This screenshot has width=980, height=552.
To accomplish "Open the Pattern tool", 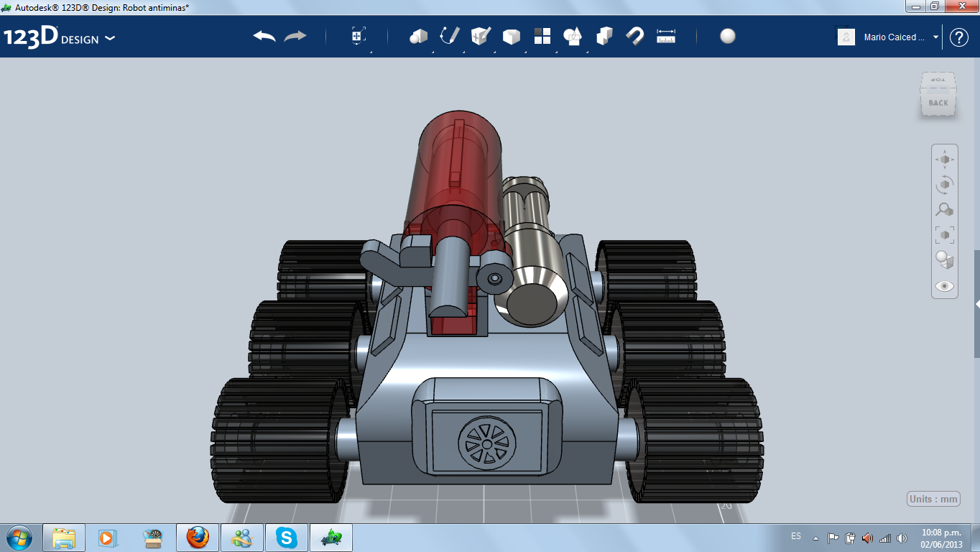I will (542, 36).
